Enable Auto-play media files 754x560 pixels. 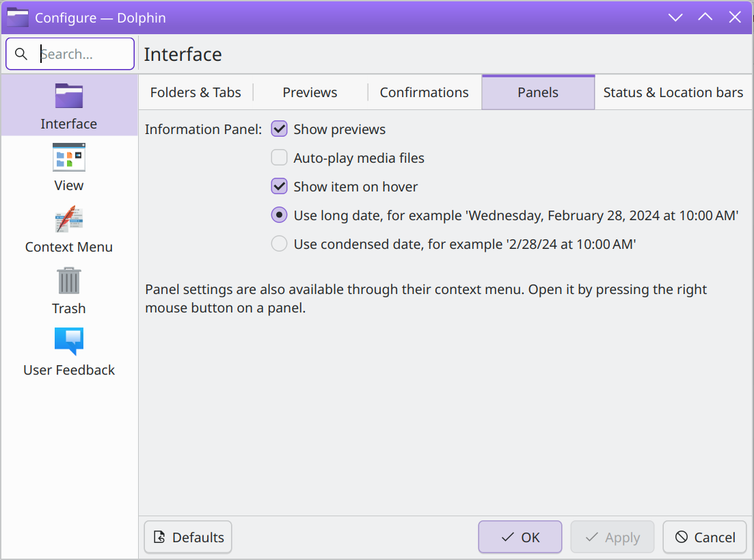click(279, 158)
